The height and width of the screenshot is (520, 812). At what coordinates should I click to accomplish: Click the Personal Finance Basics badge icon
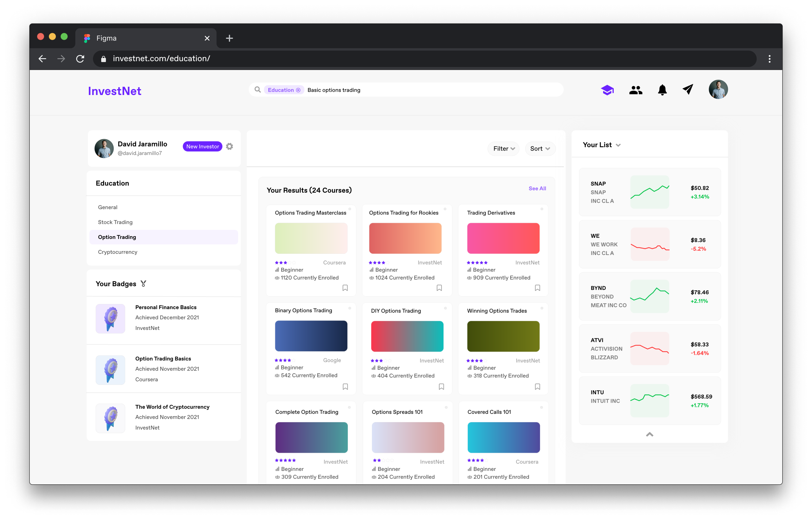point(110,319)
